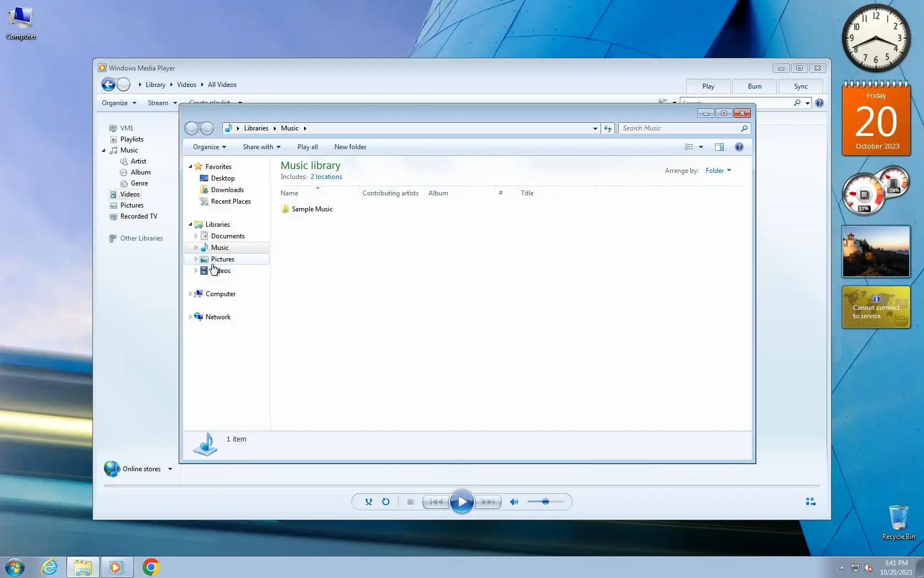Open Recent Places in Explorer favorites
This screenshot has height=578, width=924.
pyautogui.click(x=231, y=201)
